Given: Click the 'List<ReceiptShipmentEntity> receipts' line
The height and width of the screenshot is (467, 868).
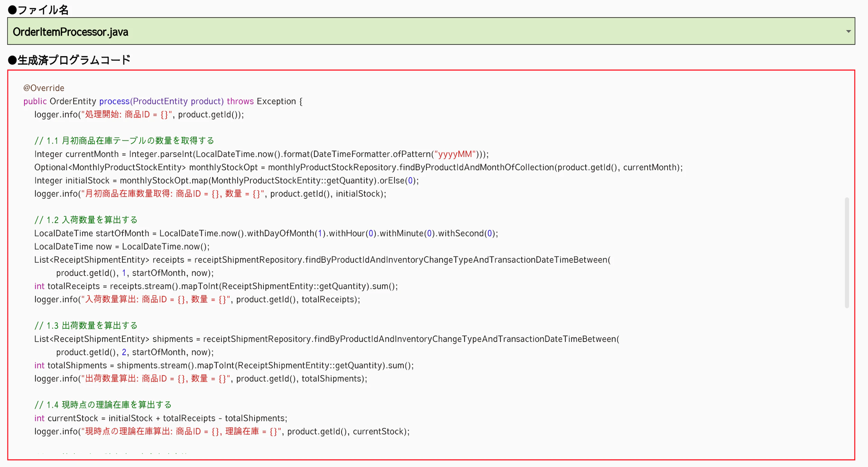Looking at the screenshot, I should [x=323, y=259].
